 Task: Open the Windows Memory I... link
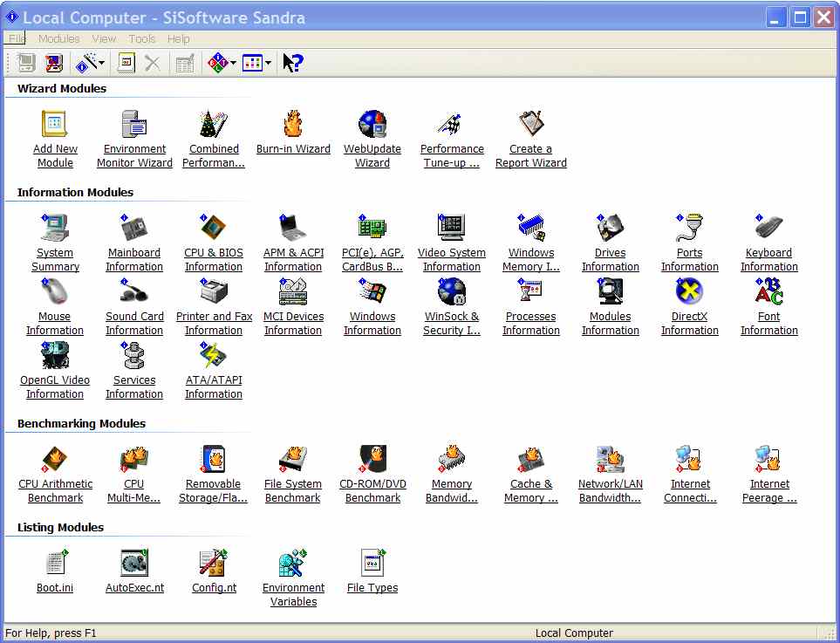pos(531,260)
